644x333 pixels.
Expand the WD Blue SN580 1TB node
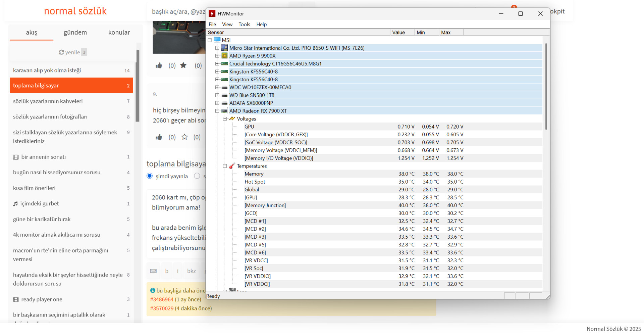pos(217,95)
